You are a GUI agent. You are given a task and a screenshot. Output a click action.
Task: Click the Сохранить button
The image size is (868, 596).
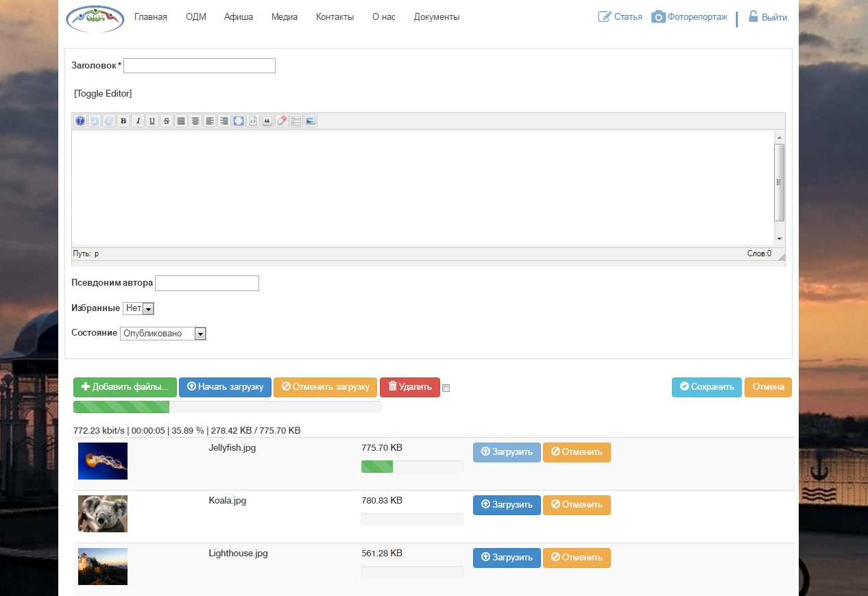coord(707,387)
